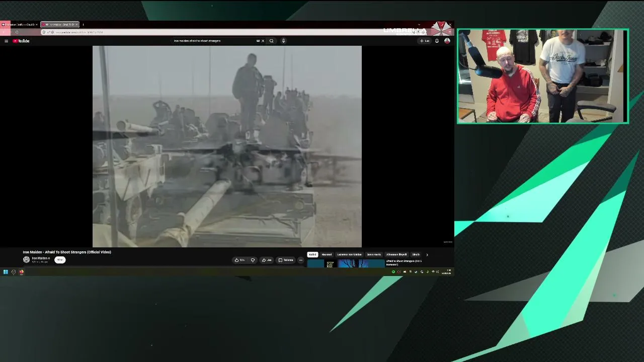644x362 pixels.
Task: Show more filter chips with right chevron
Action: click(427, 254)
